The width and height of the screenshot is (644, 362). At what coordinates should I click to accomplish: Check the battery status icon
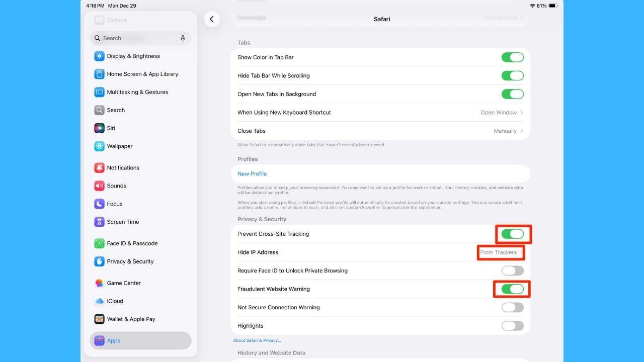(553, 6)
